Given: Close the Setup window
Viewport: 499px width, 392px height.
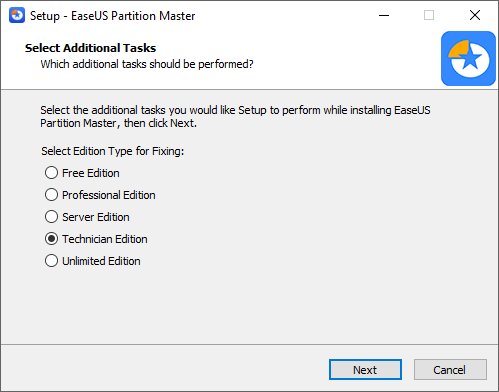Looking at the screenshot, I should 475,15.
